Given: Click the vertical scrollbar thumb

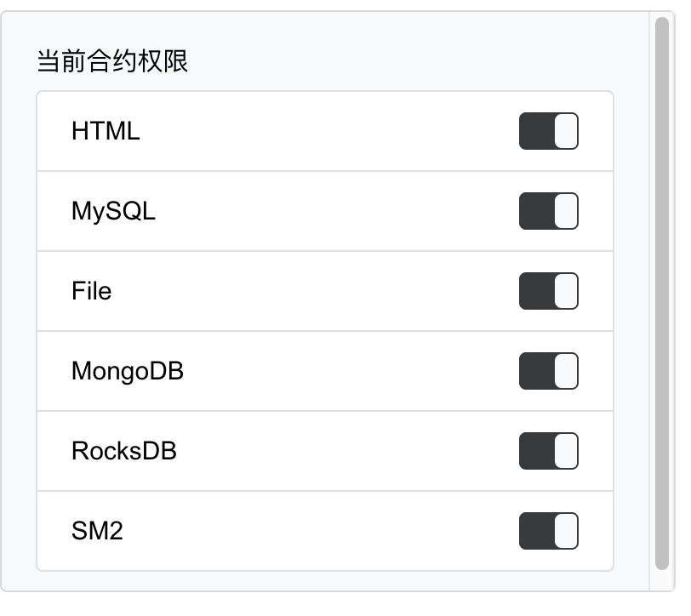Looking at the screenshot, I should coord(661,289).
